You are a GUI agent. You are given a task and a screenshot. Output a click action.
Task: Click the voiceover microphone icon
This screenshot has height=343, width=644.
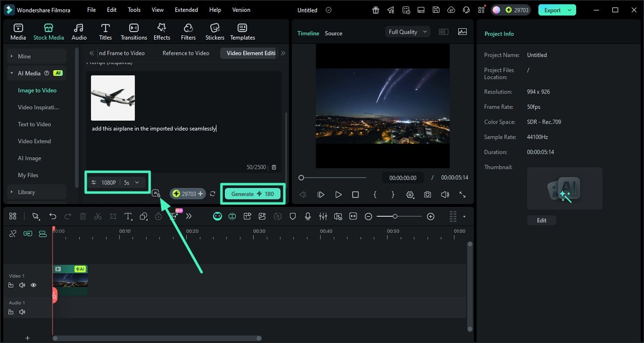pyautogui.click(x=308, y=216)
